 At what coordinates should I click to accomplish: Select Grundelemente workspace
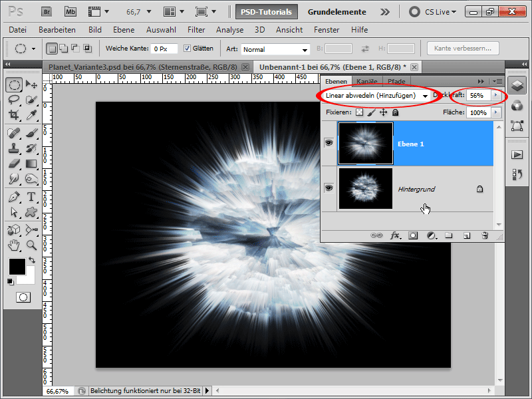[337, 12]
